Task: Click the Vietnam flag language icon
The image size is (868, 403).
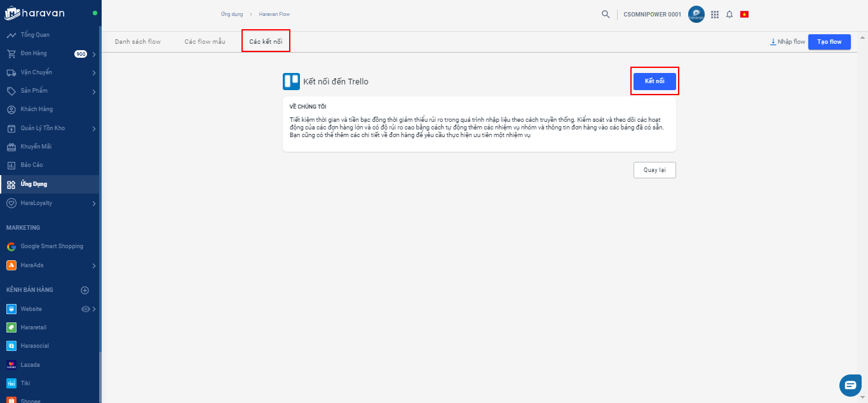Action: [744, 14]
